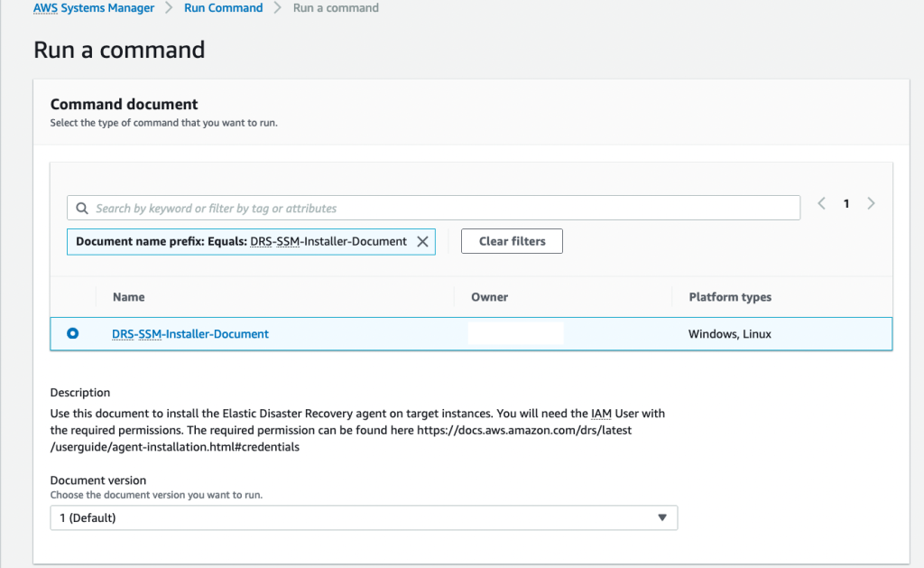
Task: Click the Clear filters button
Action: click(512, 241)
